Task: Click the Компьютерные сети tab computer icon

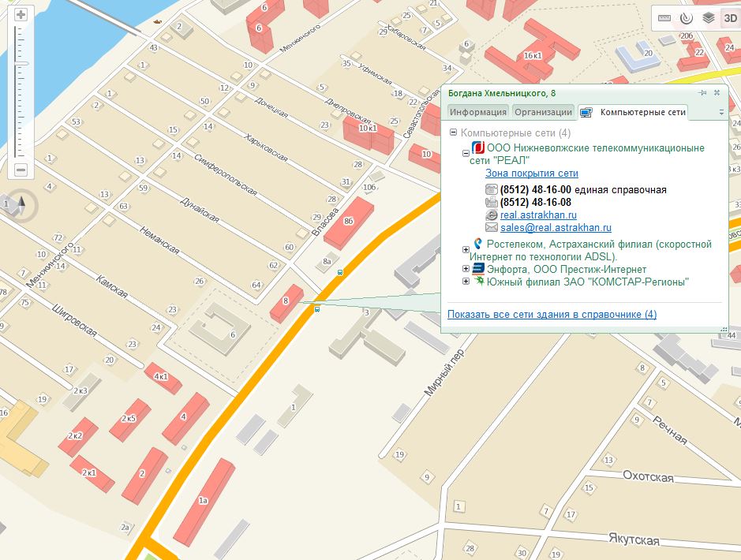Action: click(x=586, y=112)
